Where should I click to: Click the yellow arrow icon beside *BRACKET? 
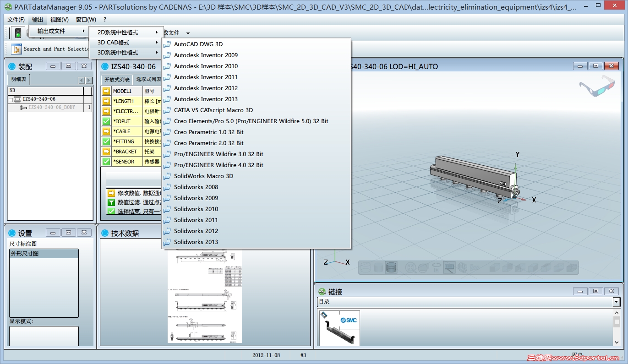tap(106, 152)
